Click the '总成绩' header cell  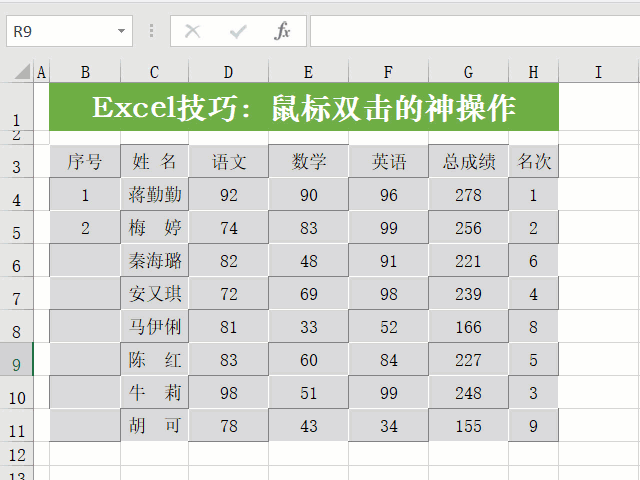click(x=468, y=161)
